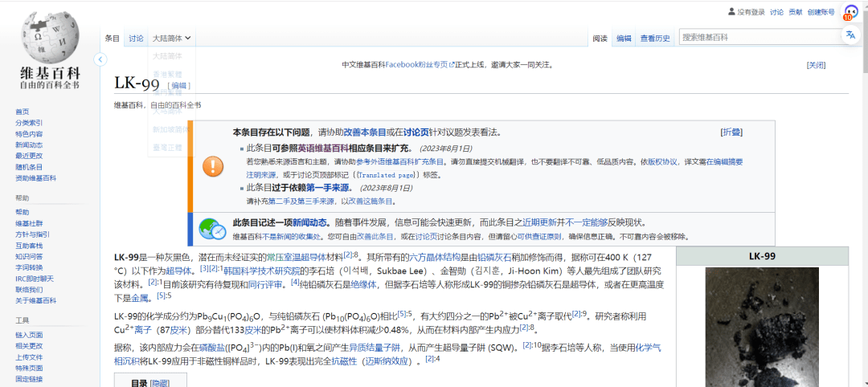Click the globe and clock news icon
Image resolution: width=868 pixels, height=387 pixels.
(x=212, y=229)
